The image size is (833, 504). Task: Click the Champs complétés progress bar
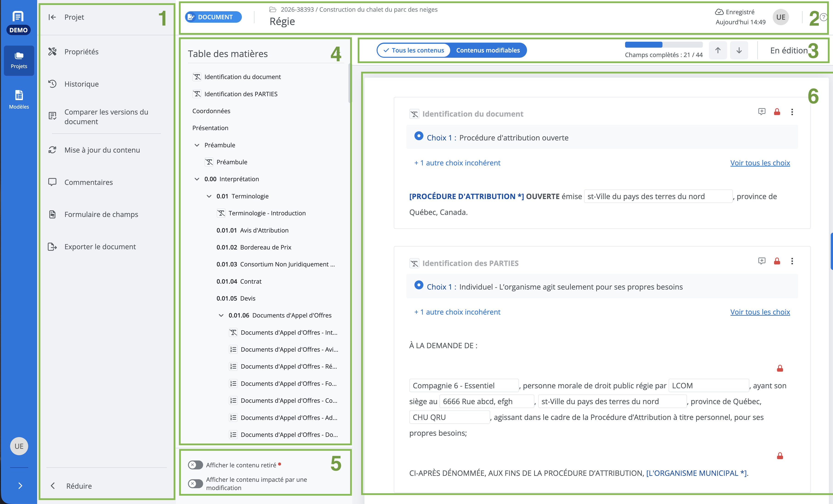[x=664, y=45]
